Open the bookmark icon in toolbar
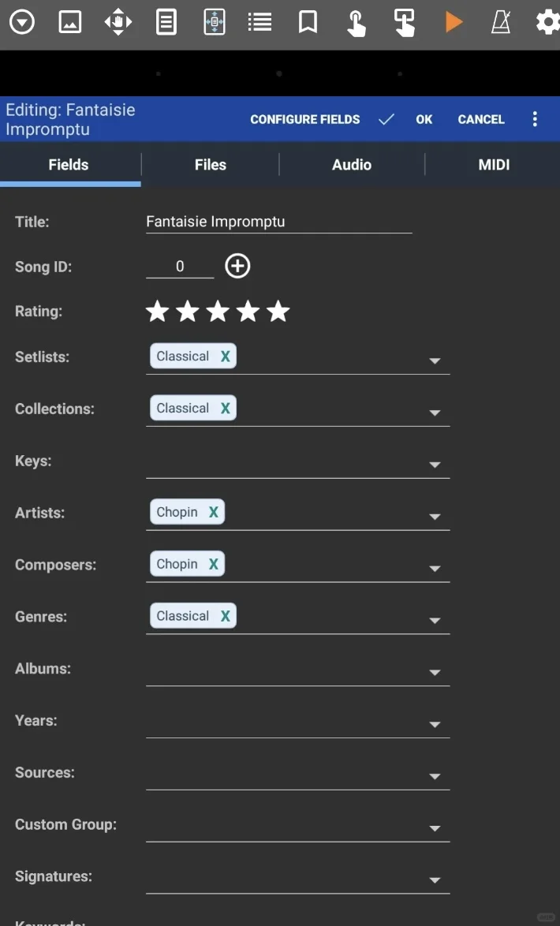This screenshot has height=926, width=560. 308,22
